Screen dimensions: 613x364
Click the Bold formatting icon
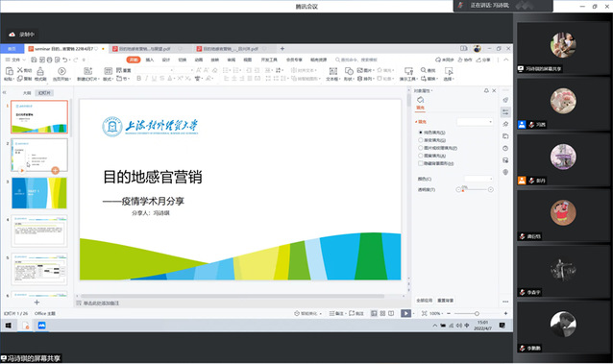point(138,78)
